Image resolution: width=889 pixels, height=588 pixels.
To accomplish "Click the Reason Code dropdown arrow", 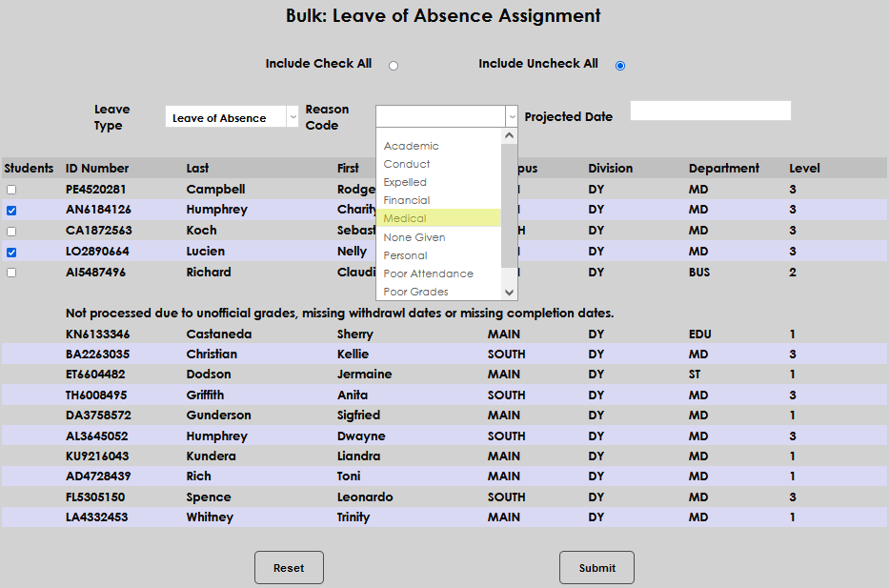I will [x=512, y=115].
